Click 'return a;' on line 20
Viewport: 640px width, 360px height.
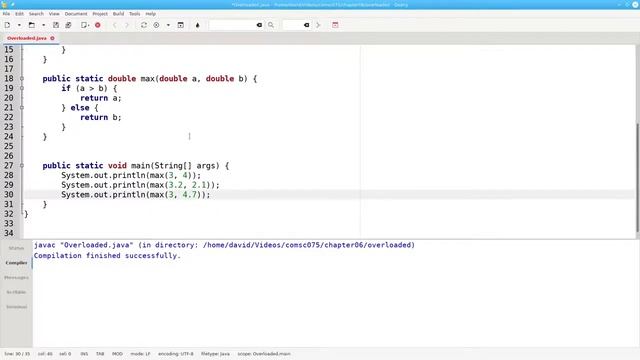pos(101,98)
